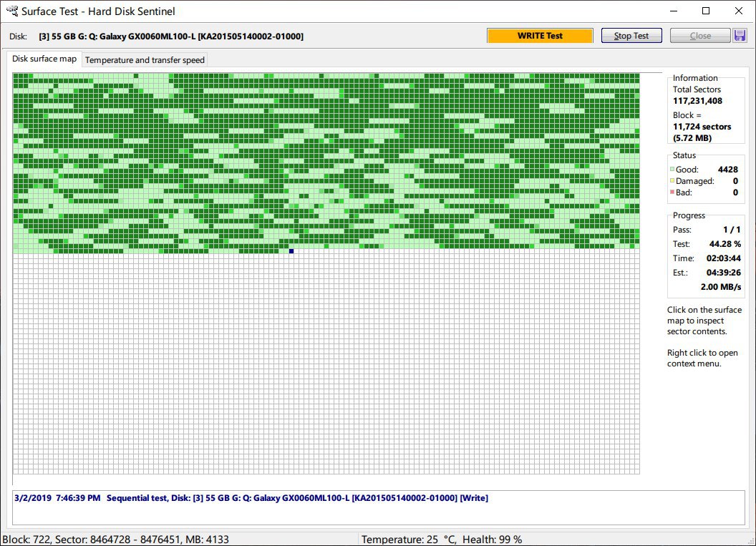The height and width of the screenshot is (546, 756).
Task: Click the orange WRITE Test indicator
Action: pos(540,36)
